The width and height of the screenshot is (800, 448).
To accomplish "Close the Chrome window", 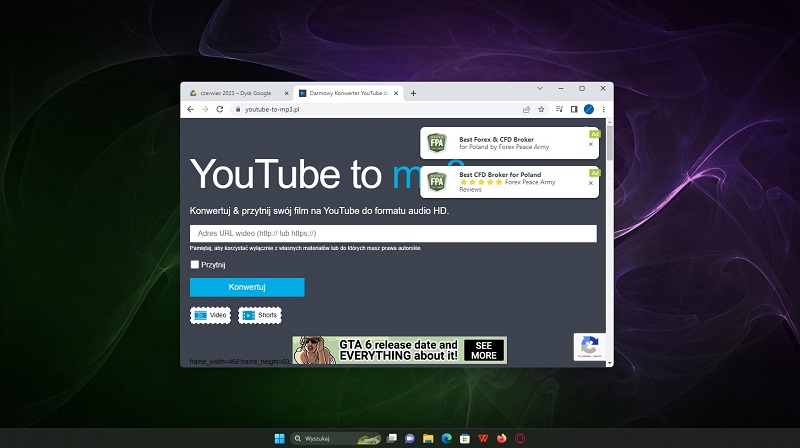I will (x=603, y=88).
